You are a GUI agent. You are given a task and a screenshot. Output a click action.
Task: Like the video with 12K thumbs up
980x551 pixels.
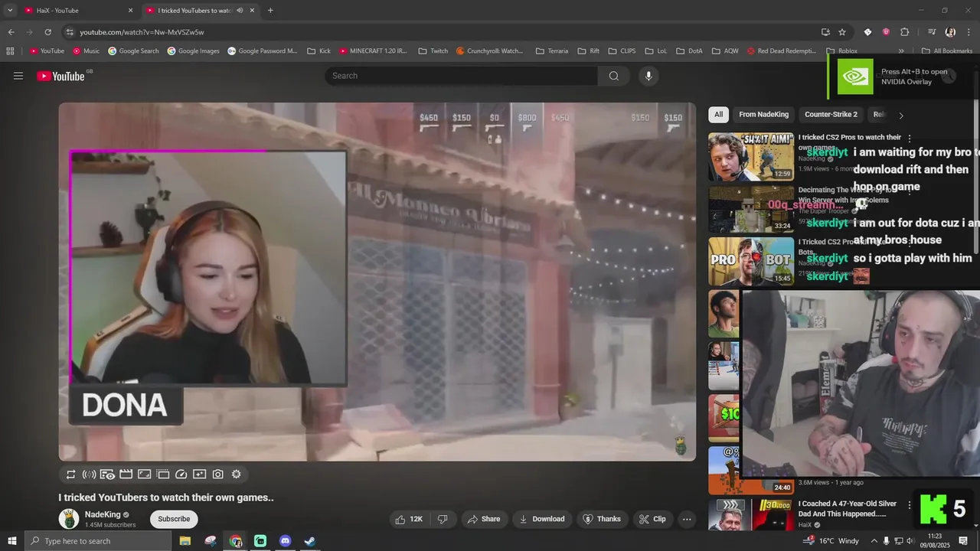410,519
